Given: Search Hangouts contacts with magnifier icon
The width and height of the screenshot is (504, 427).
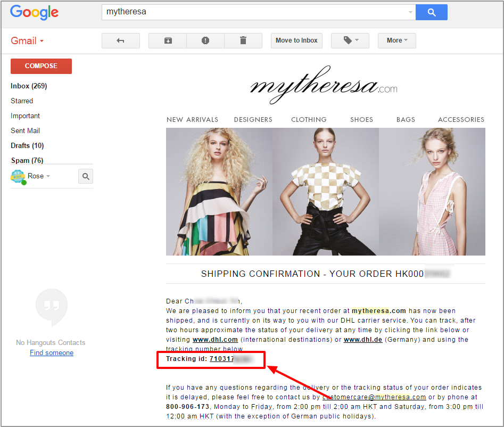Looking at the screenshot, I should pyautogui.click(x=86, y=176).
